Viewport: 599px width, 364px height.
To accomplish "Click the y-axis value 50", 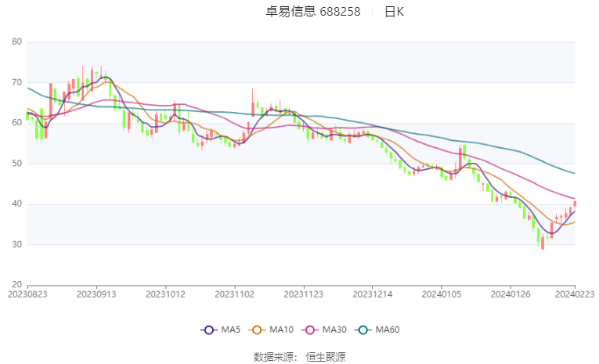I will coord(16,164).
